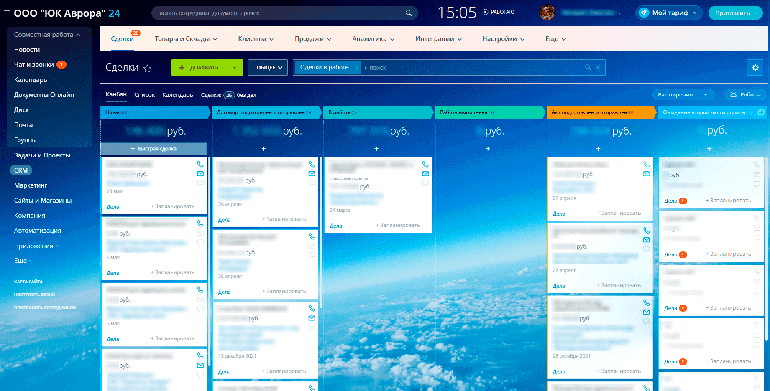Open the gear settings icon beside search
Image resolution: width=770 pixels, height=391 pixels.
755,68
